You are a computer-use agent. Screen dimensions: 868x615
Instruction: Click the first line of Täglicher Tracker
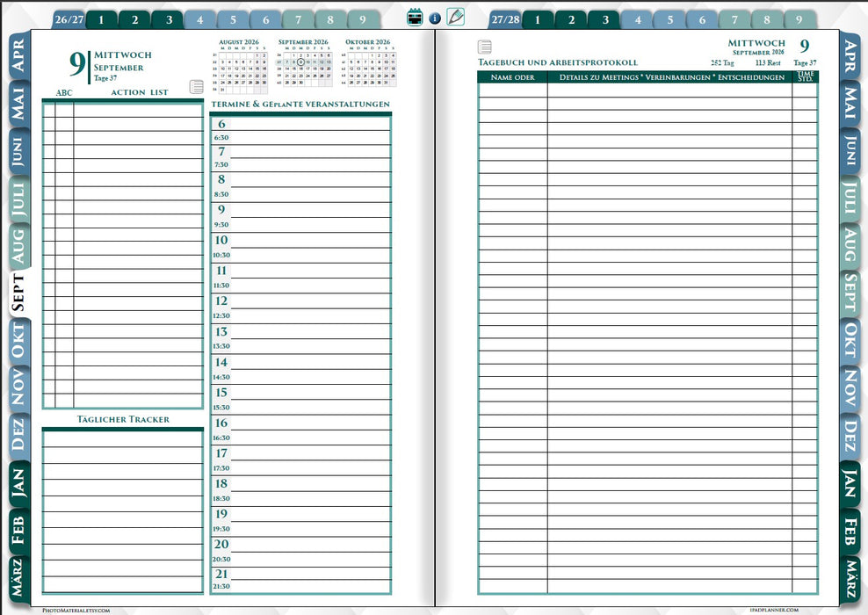coord(123,438)
